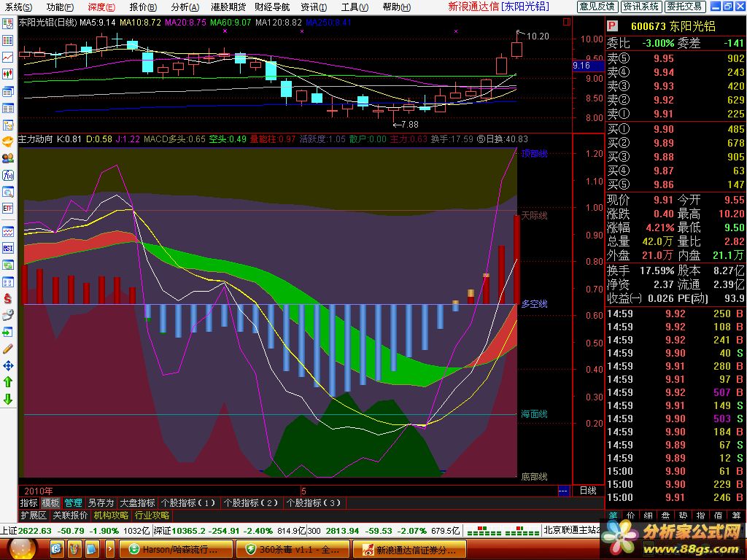Open the 财经导航 menu
747x560 pixels.
(272, 7)
